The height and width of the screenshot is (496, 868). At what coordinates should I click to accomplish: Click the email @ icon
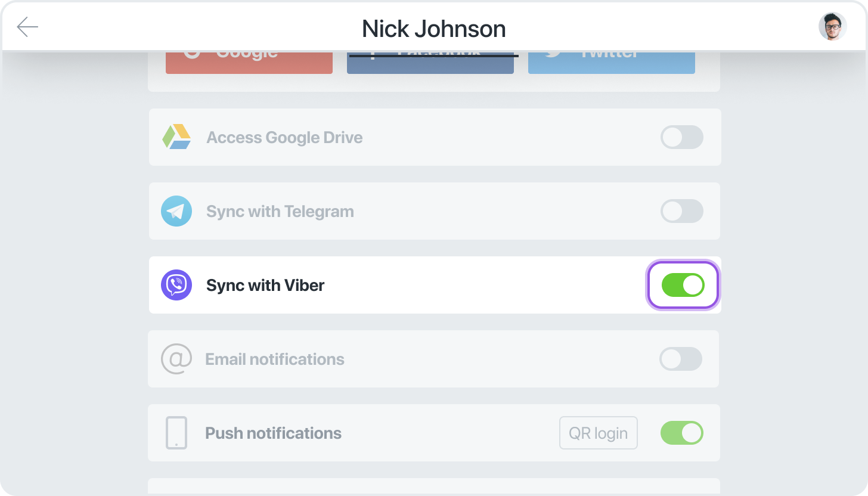pyautogui.click(x=176, y=359)
